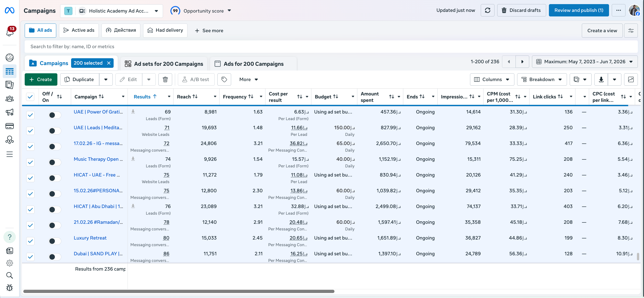Screen dimensions: 644x298
Task: Open the Breakdown dropdown
Action: 542,79
